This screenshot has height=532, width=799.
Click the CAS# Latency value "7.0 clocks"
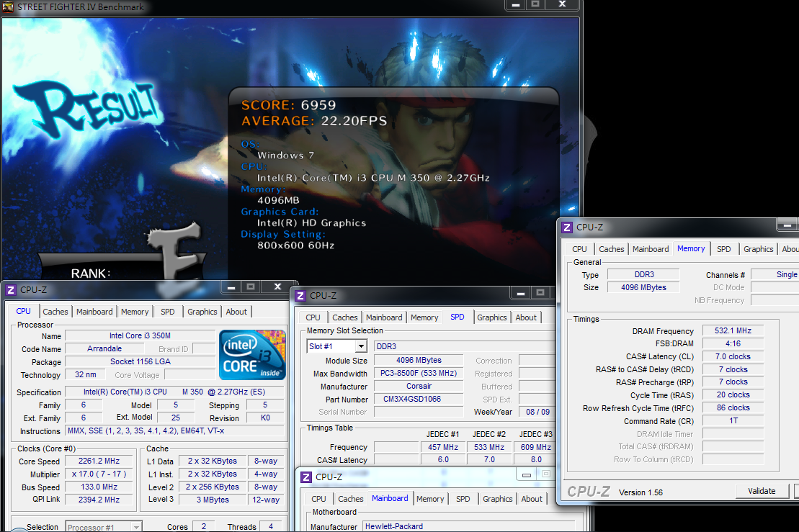pyautogui.click(x=733, y=357)
